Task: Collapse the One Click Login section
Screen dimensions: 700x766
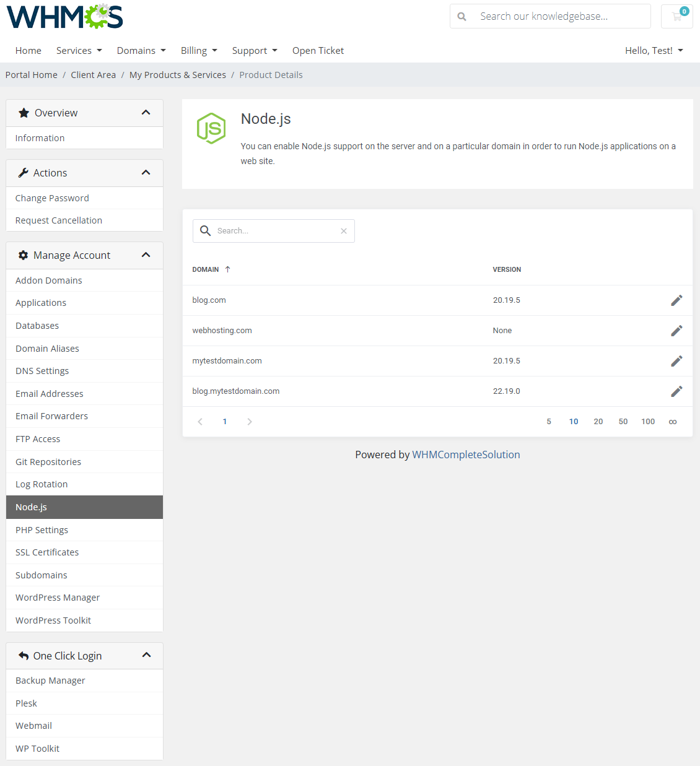Action: (146, 655)
